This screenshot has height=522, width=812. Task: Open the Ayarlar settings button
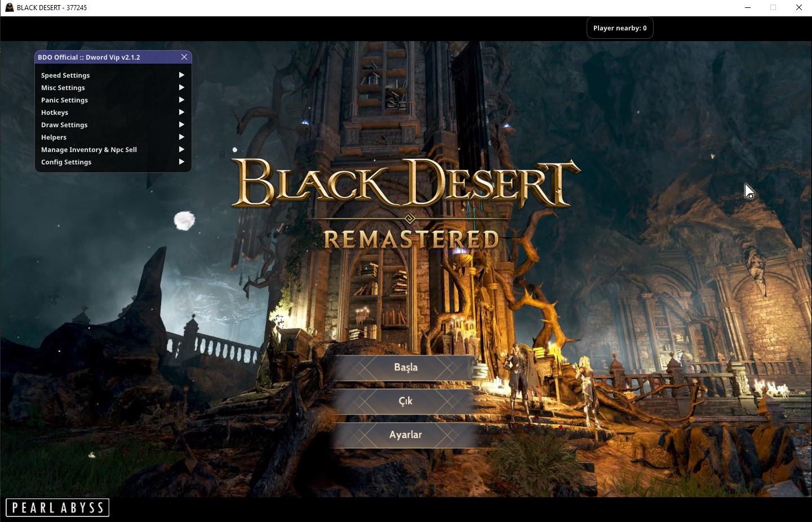tap(406, 435)
